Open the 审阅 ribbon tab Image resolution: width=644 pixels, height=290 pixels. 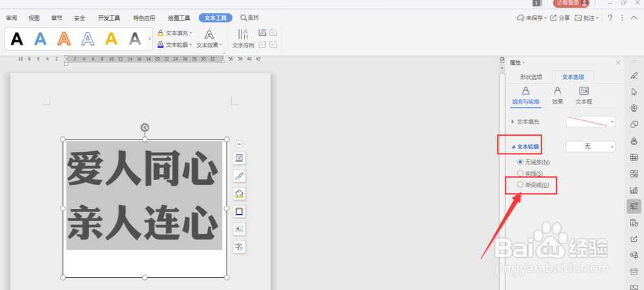tap(12, 18)
